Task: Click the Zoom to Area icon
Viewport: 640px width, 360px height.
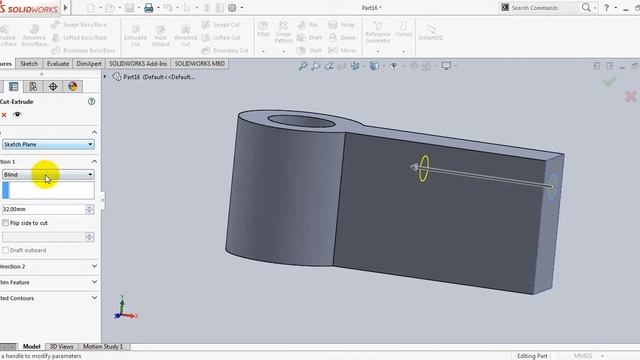Action: tap(316, 66)
